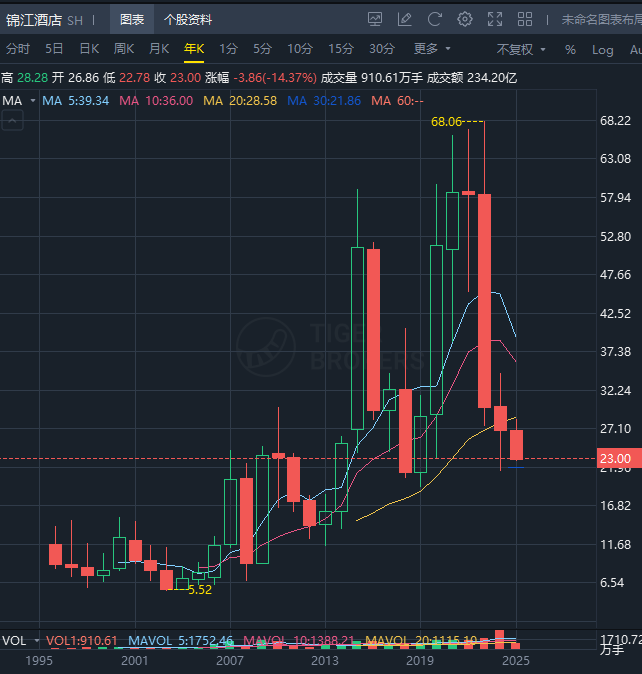
Task: Expand the 更多 timeframe dropdown
Action: click(432, 49)
